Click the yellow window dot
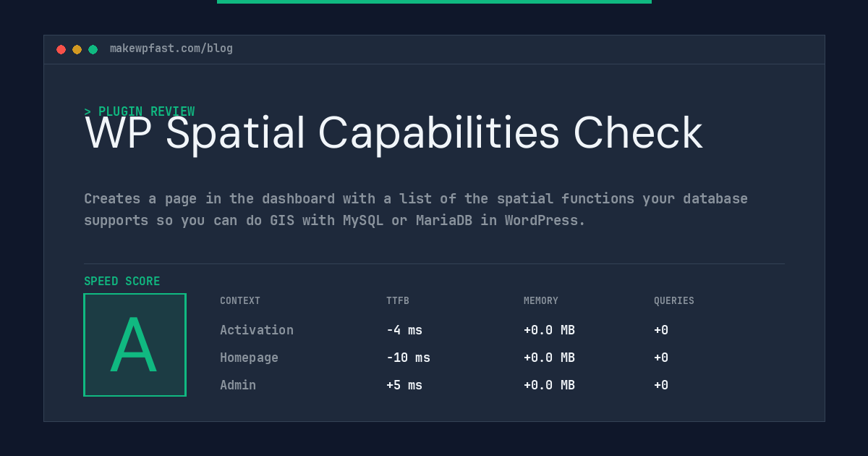The image size is (868, 456). pyautogui.click(x=77, y=49)
